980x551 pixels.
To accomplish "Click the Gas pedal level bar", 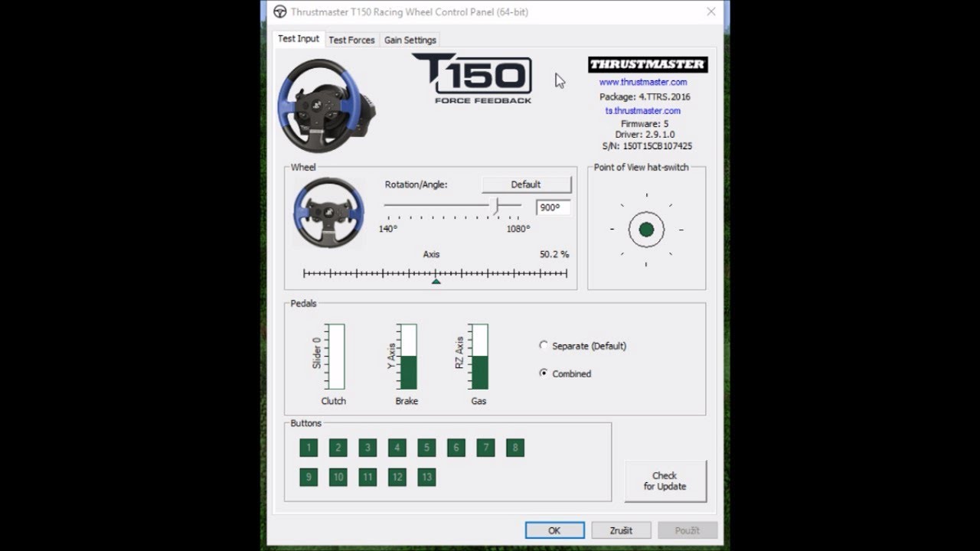I will pyautogui.click(x=479, y=357).
